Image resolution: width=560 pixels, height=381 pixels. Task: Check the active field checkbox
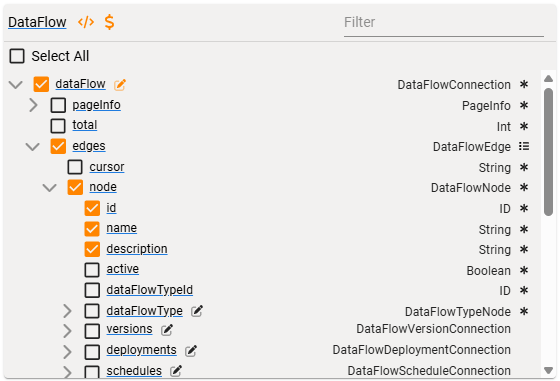click(92, 270)
